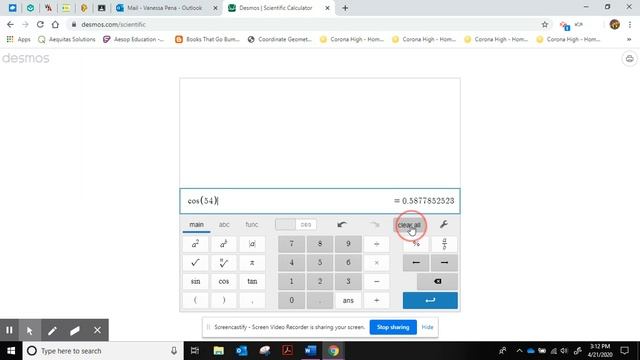Click the multiplication operator key
Image resolution: width=640 pixels, height=360 pixels.
(376, 262)
